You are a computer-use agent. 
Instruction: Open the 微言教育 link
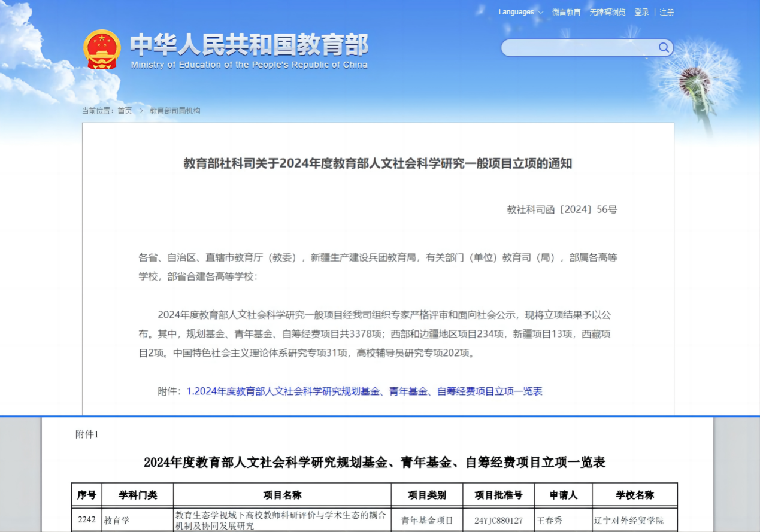tap(567, 12)
